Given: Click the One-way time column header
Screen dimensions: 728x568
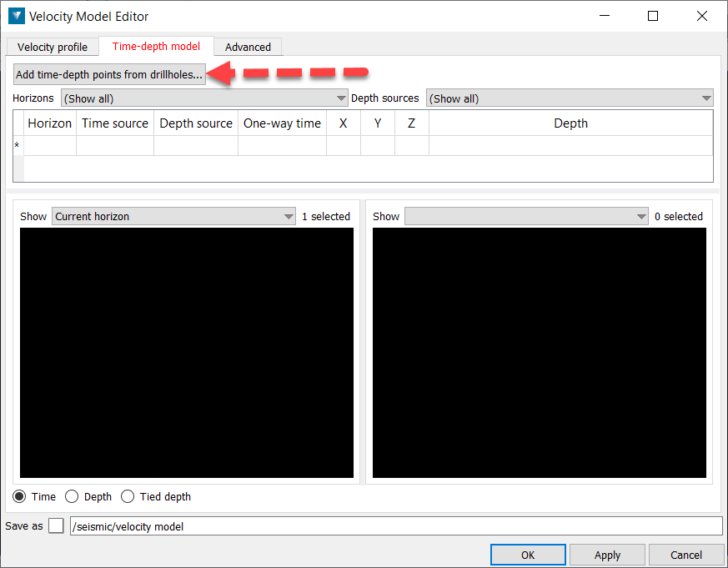Looking at the screenshot, I should click(x=283, y=123).
